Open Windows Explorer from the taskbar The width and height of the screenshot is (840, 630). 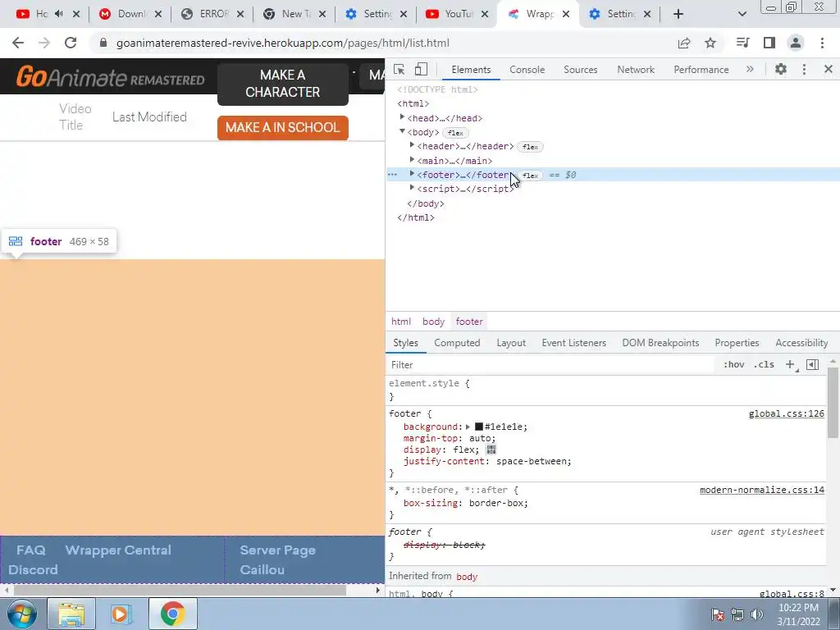pos(71,614)
